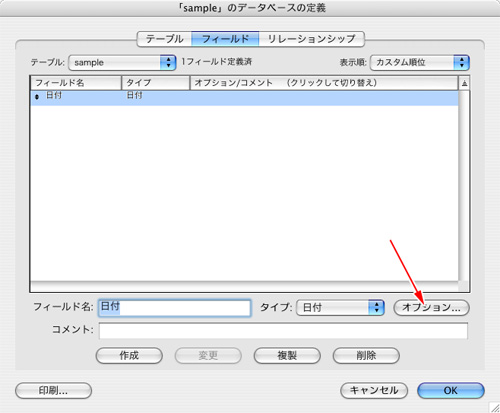Click the 複製 button
The image size is (500, 413).
tap(287, 356)
